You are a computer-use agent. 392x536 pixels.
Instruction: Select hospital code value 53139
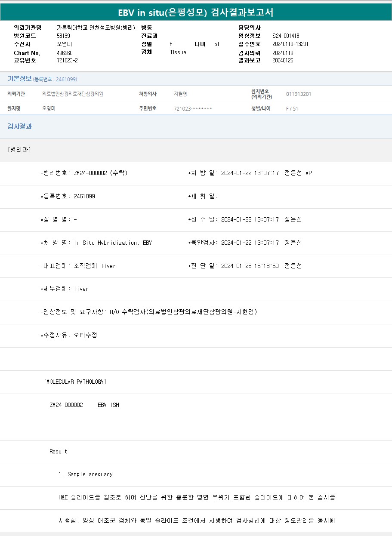point(63,36)
